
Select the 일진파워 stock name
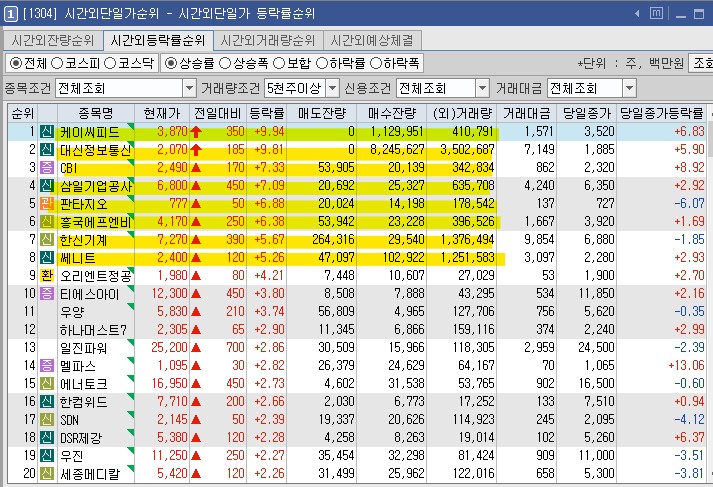click(83, 348)
